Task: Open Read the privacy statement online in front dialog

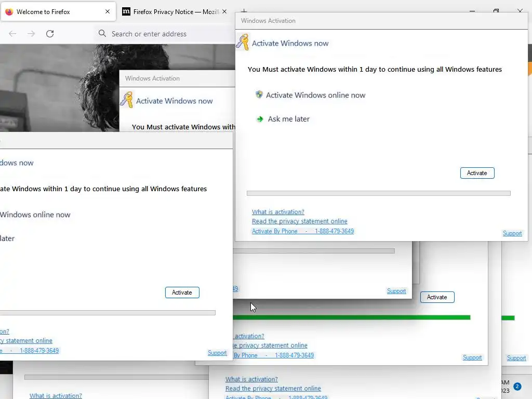Action: tap(300, 221)
